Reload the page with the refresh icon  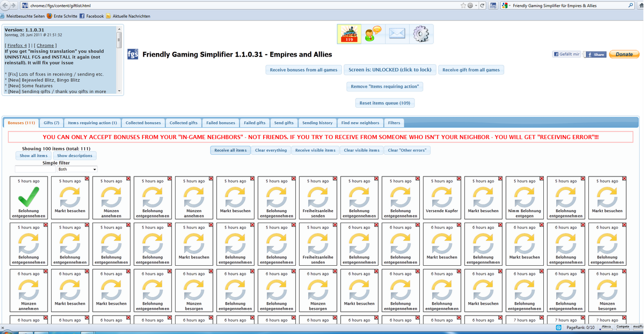482,6
